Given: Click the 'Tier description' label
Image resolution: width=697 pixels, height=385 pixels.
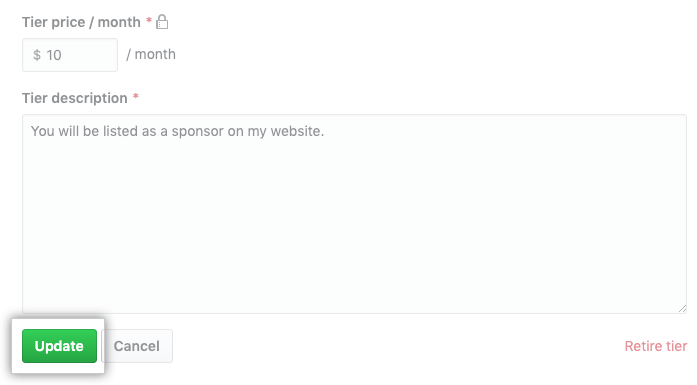Looking at the screenshot, I should (75, 98).
